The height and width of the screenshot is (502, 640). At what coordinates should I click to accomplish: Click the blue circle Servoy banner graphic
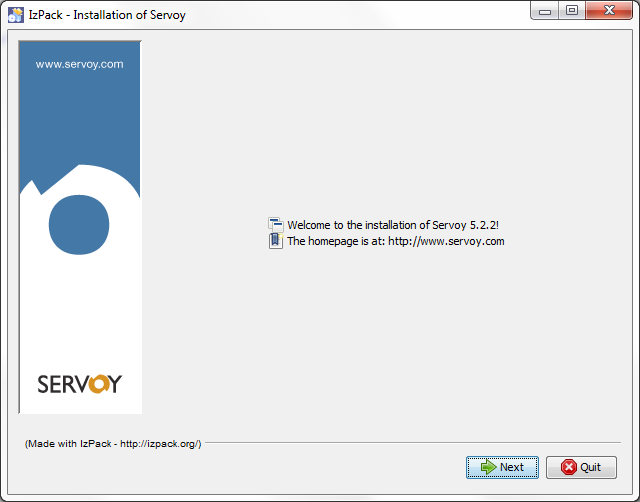click(x=79, y=225)
